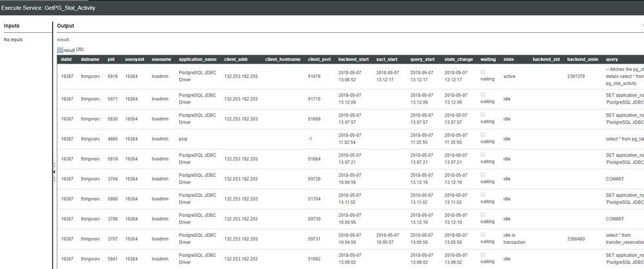Image resolution: width=644 pixels, height=269 pixels.
Task: Toggle waiting checkbox for pid 5871 row
Action: coord(483,95)
